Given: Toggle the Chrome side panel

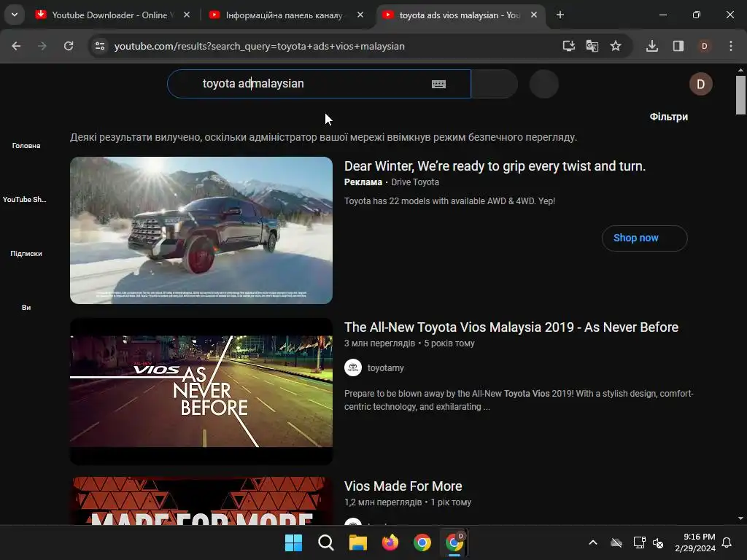Looking at the screenshot, I should 678,46.
